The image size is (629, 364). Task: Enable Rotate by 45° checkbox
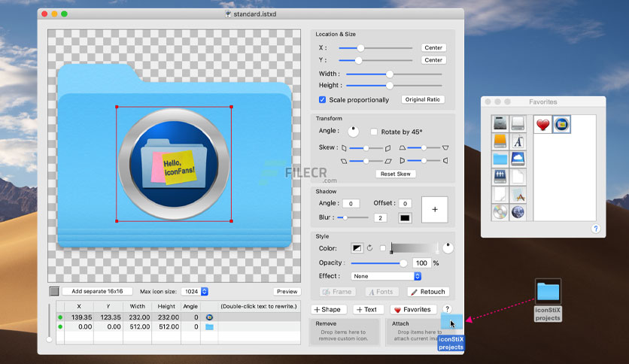(x=374, y=132)
